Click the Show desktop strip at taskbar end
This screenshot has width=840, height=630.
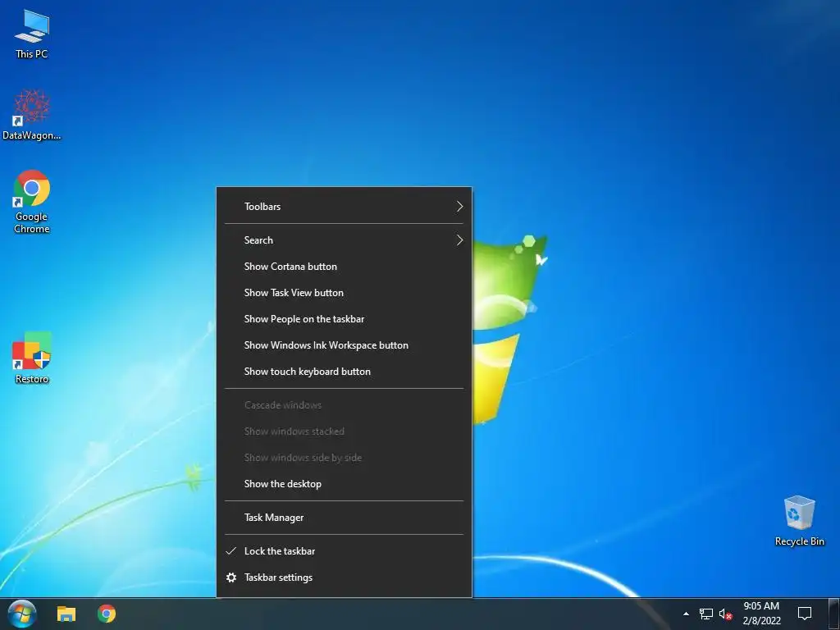[x=834, y=614]
